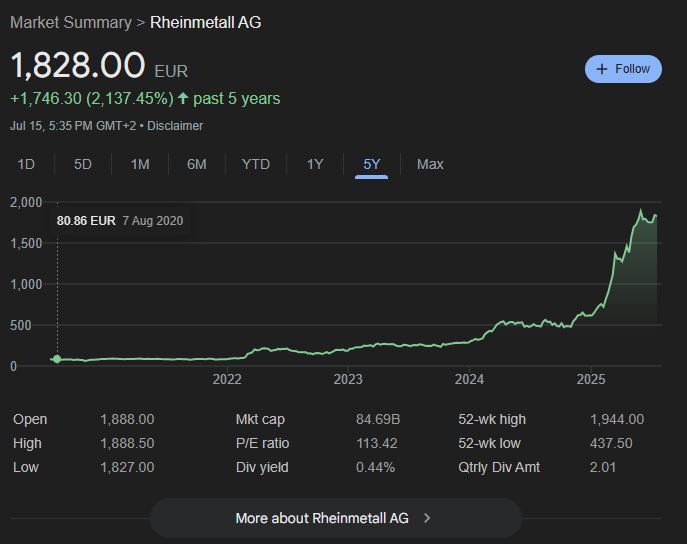This screenshot has height=544, width=687.
Task: Click the chart data point marker at 7 Aug 2020
Action: point(57,359)
